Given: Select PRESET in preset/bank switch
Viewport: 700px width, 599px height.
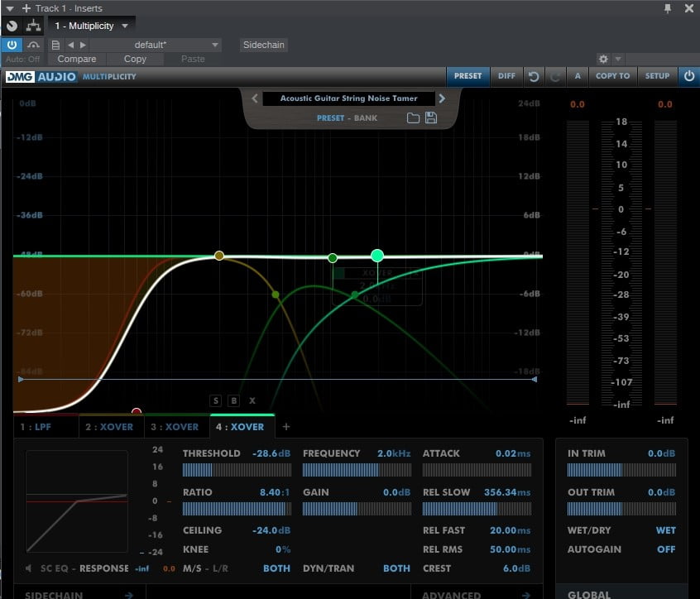Looking at the screenshot, I should (x=330, y=117).
